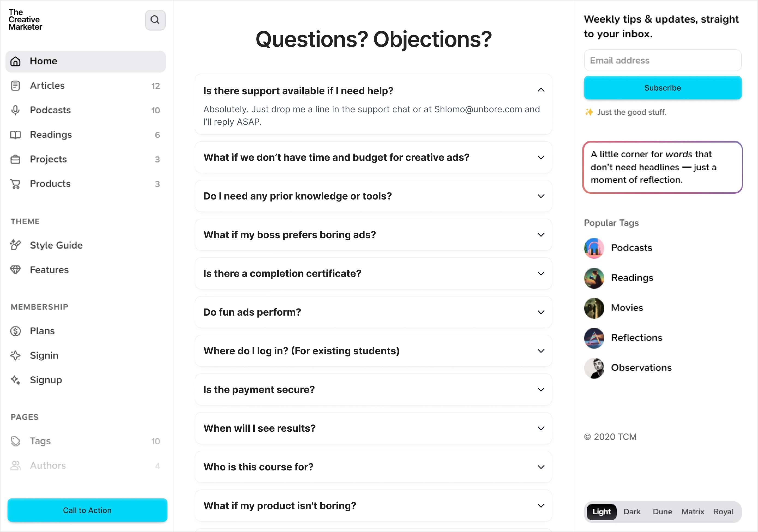Select the Matrix theme option
This screenshot has height=532, width=758.
(693, 512)
